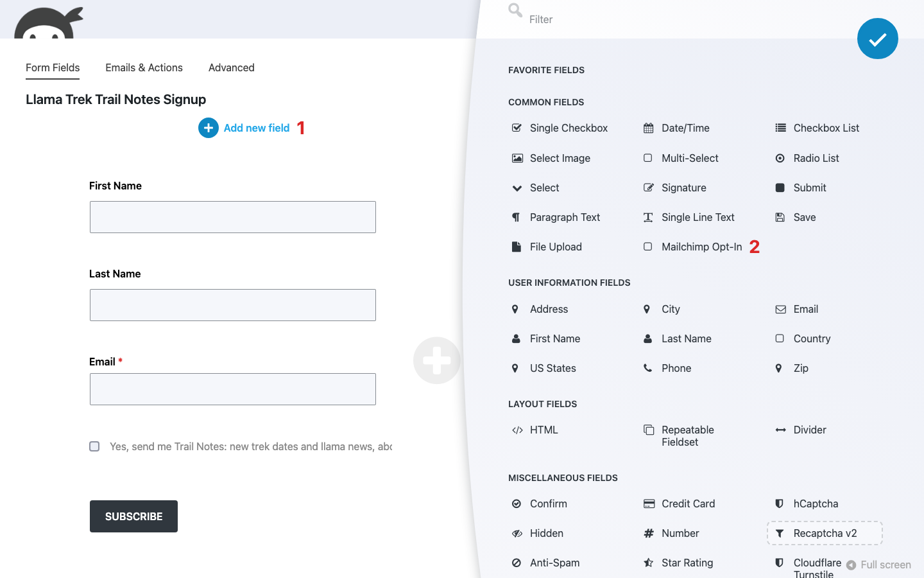Click the Save field floppy icon
This screenshot has height=578, width=924.
point(780,217)
